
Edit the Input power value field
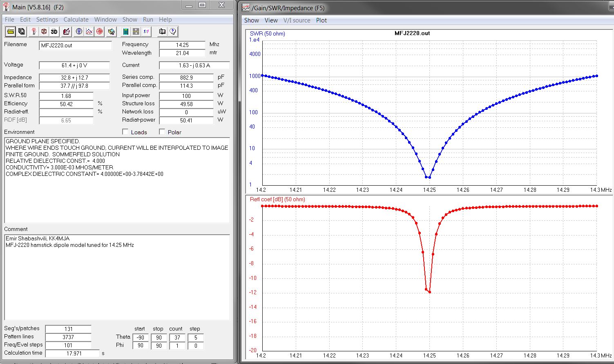click(x=186, y=95)
